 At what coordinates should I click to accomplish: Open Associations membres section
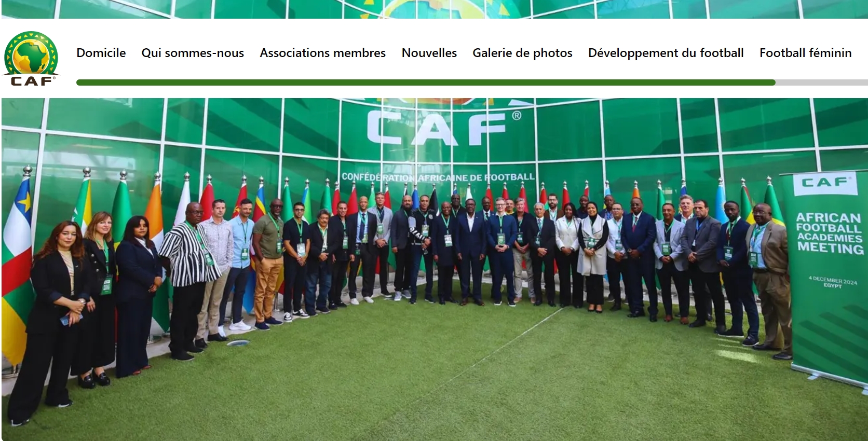tap(322, 53)
